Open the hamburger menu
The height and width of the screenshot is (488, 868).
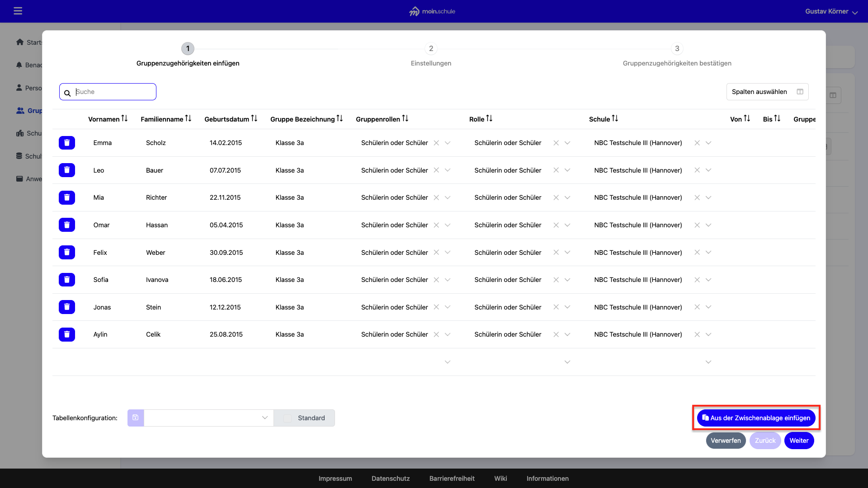point(18,11)
